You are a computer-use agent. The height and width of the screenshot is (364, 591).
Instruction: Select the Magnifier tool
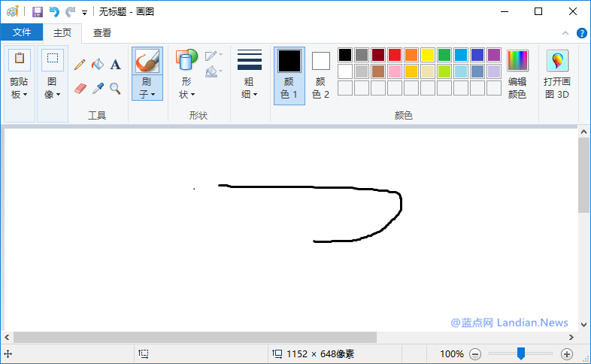pos(115,89)
